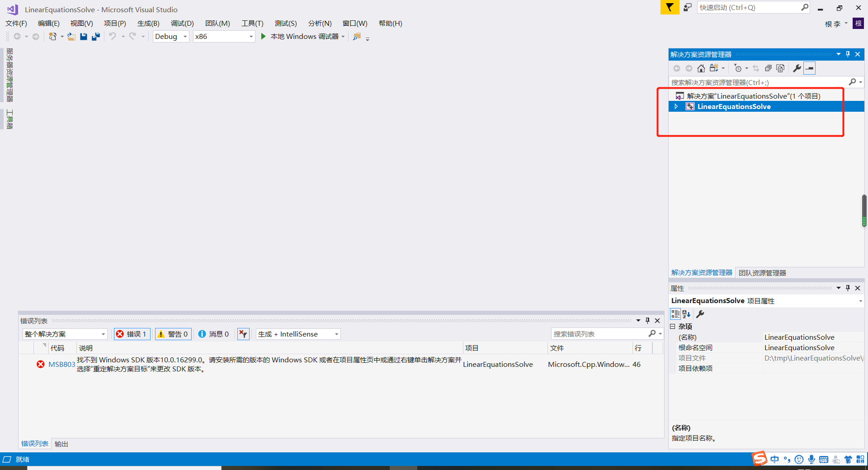The width and height of the screenshot is (868, 470).
Task: Click the notifications filter flag icon
Action: point(670,7)
